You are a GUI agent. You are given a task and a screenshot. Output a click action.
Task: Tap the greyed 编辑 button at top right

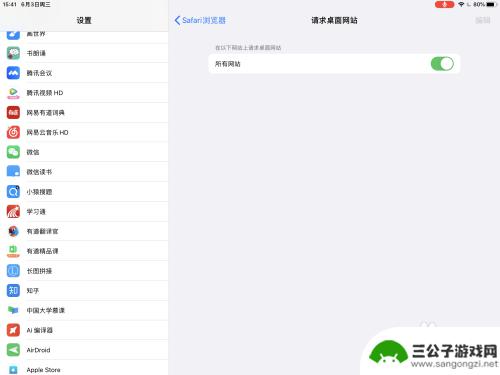coord(483,20)
